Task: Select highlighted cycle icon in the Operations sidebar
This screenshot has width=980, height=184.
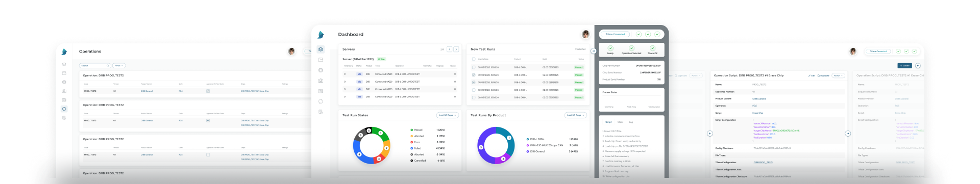Action: (x=64, y=109)
